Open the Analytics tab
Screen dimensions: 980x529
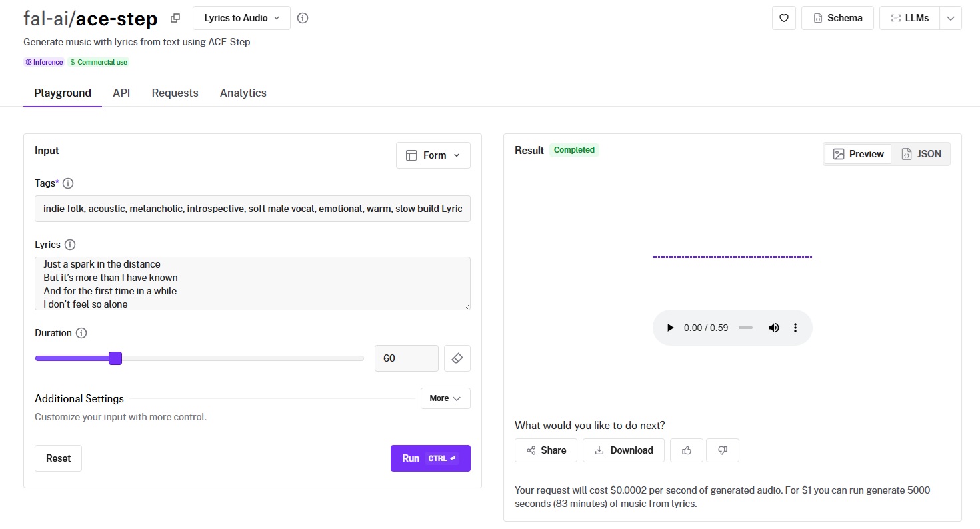tap(243, 93)
